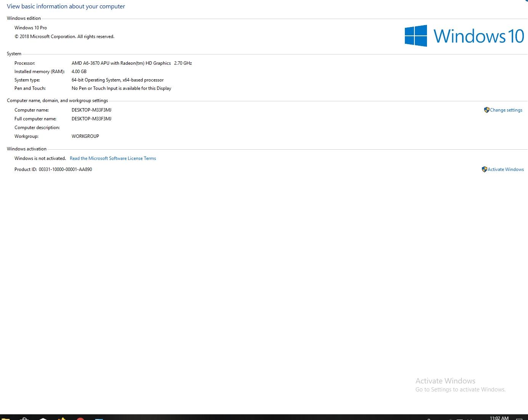
Task: Click the 'Pen and Touch:' label
Action: tap(30, 88)
